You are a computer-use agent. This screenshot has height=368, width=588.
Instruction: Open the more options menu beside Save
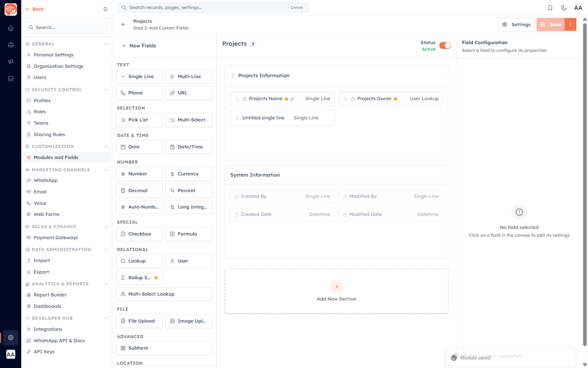(570, 25)
